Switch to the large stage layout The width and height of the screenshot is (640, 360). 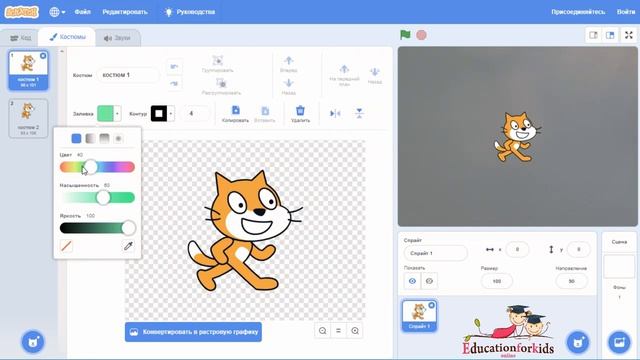610,36
